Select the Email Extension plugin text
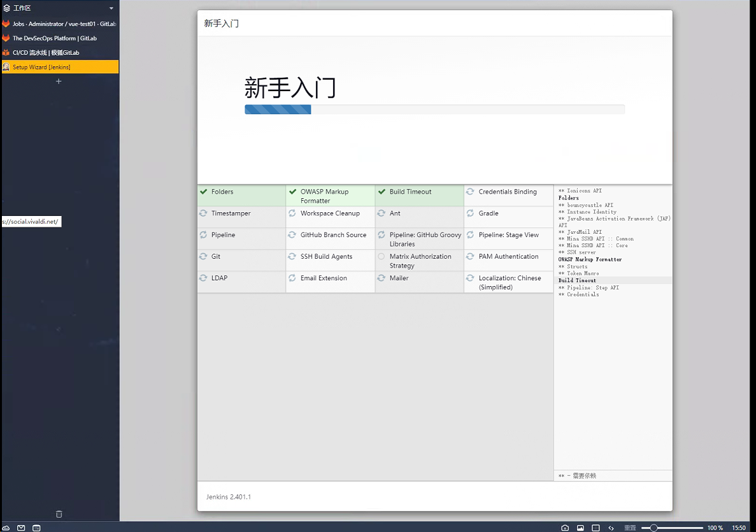Image resolution: width=756 pixels, height=532 pixels. coord(324,278)
